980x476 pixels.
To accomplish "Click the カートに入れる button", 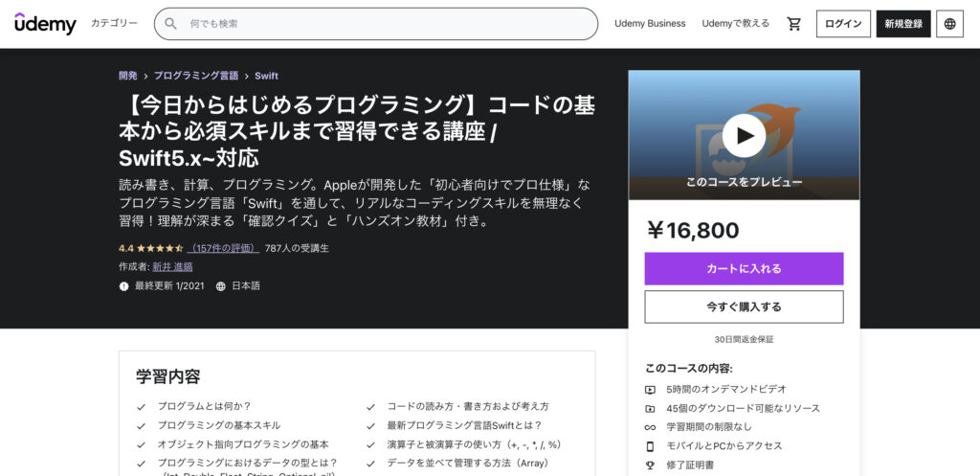I will tap(744, 269).
